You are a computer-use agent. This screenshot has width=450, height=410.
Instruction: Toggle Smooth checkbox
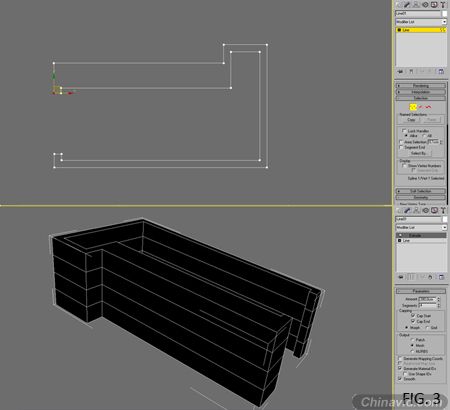click(400, 379)
